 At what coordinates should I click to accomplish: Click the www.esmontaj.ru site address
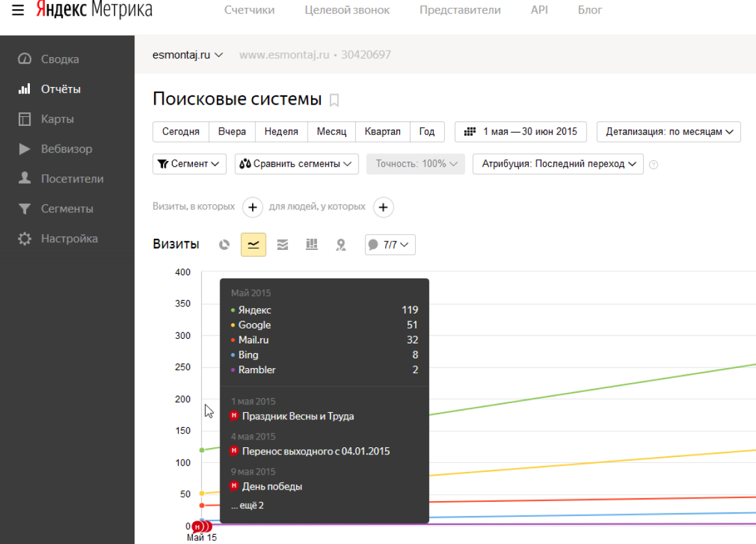(284, 55)
